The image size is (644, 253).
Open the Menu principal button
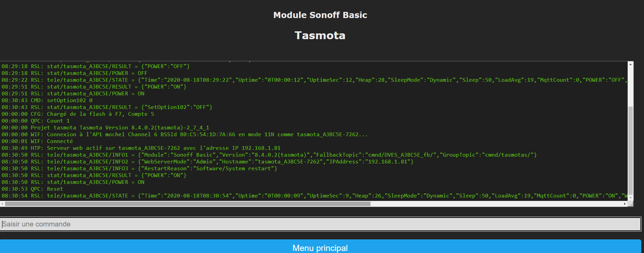(320, 247)
